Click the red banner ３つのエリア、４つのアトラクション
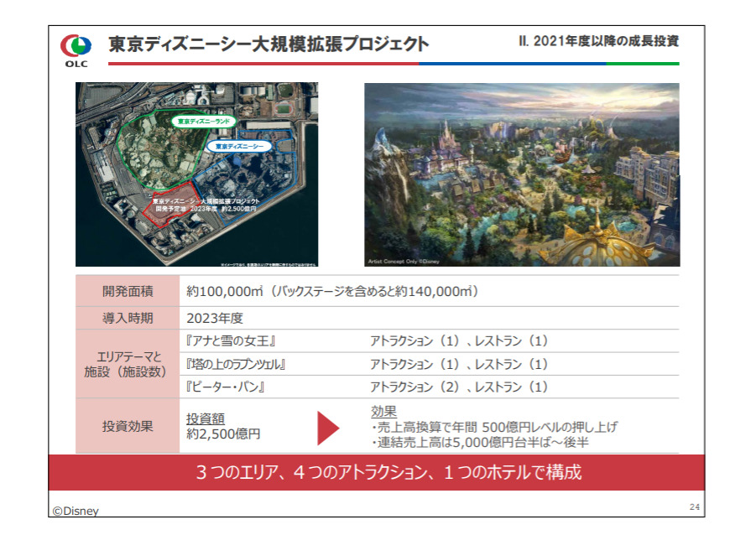Screen dimensions: 756x535 377,472
